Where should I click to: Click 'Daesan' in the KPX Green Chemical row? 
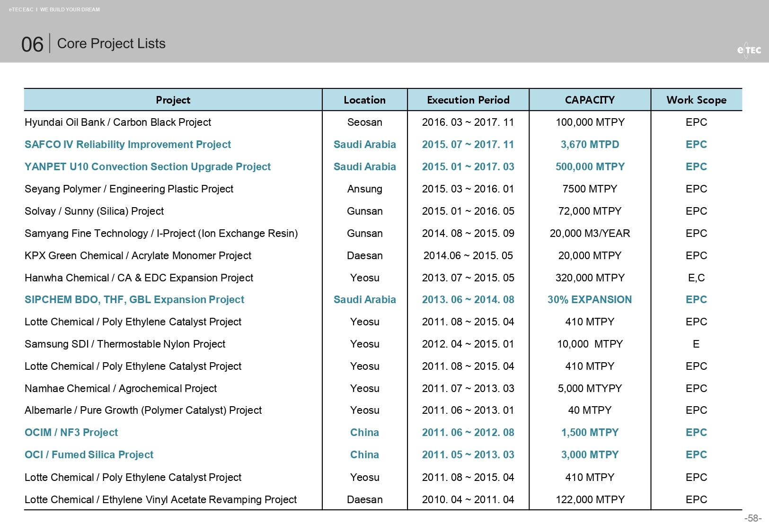point(364,255)
